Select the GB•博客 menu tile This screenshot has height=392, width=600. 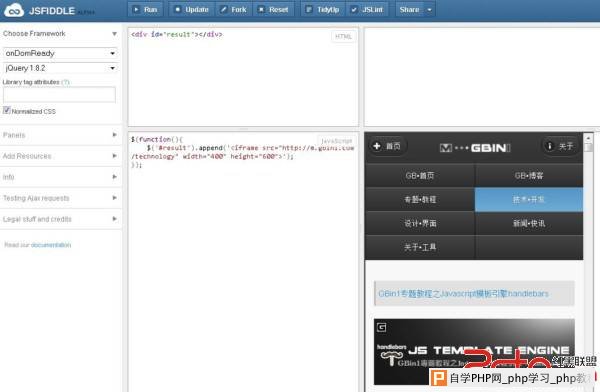(529, 175)
